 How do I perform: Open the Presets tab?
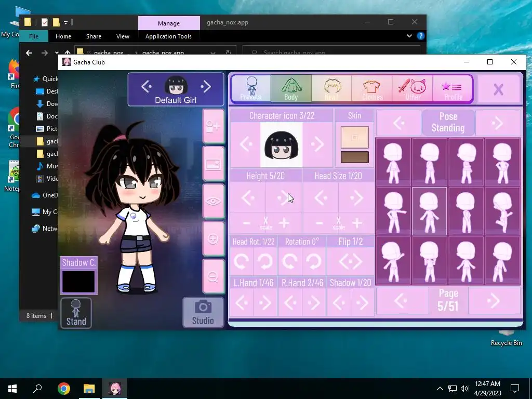coord(251,88)
